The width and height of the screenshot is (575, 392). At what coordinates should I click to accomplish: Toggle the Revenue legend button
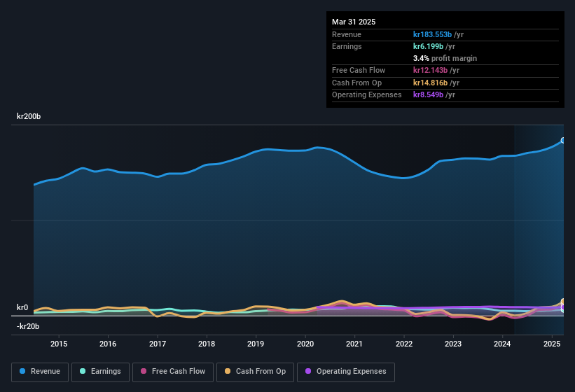pos(40,372)
